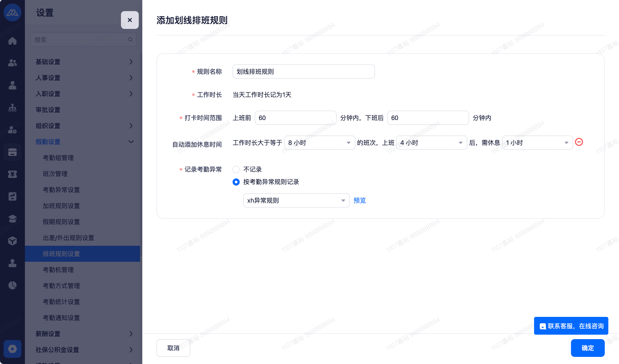Close the panel with the X button
Screen dimensions: 619x364
coord(130,20)
